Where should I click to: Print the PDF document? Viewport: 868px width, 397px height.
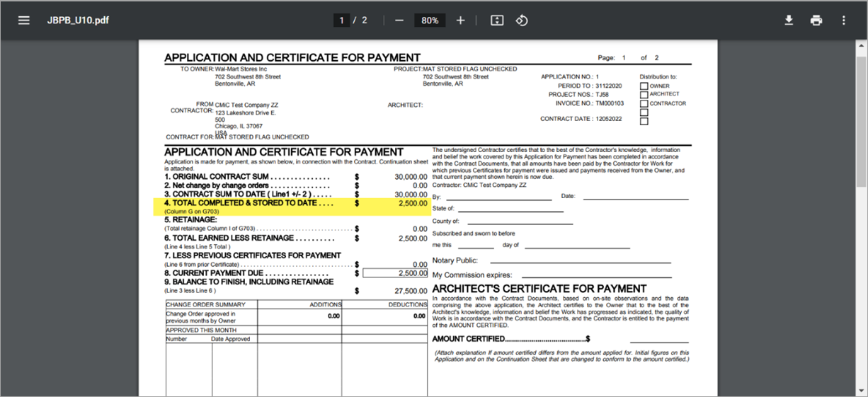816,21
